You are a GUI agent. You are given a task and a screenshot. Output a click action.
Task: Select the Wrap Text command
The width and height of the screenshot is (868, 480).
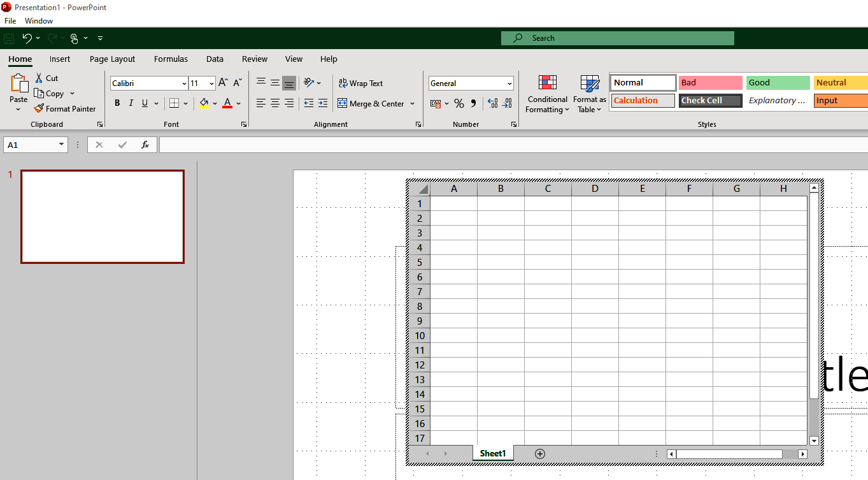point(361,83)
